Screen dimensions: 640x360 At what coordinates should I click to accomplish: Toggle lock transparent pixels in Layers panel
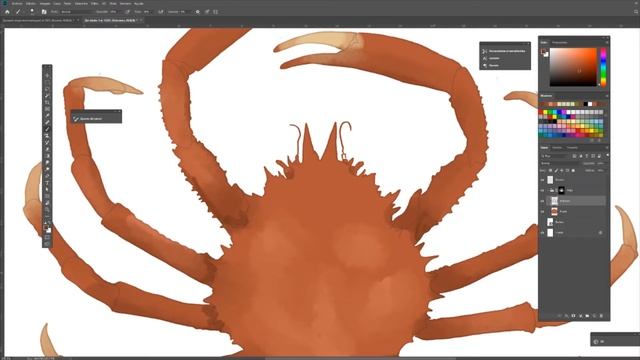(550, 170)
